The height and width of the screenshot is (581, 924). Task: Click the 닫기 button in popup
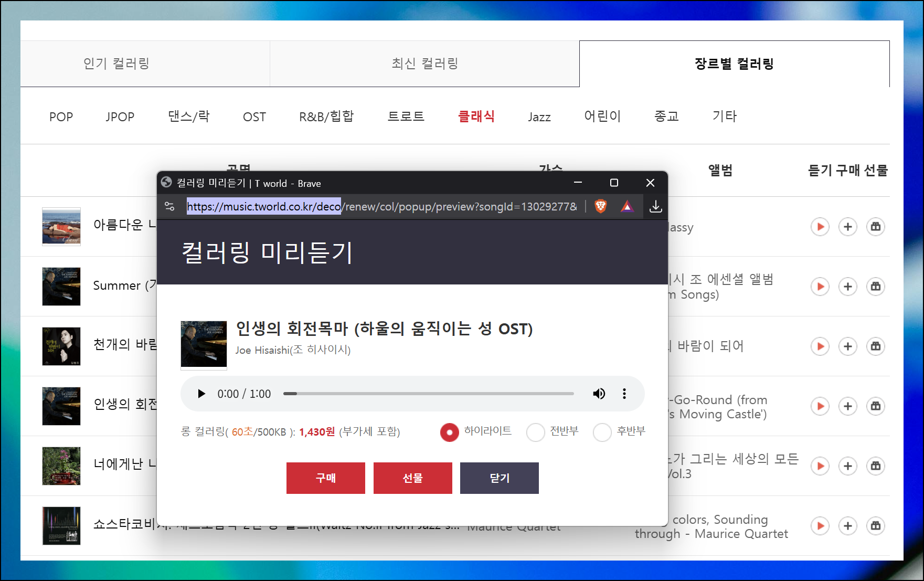[500, 478]
